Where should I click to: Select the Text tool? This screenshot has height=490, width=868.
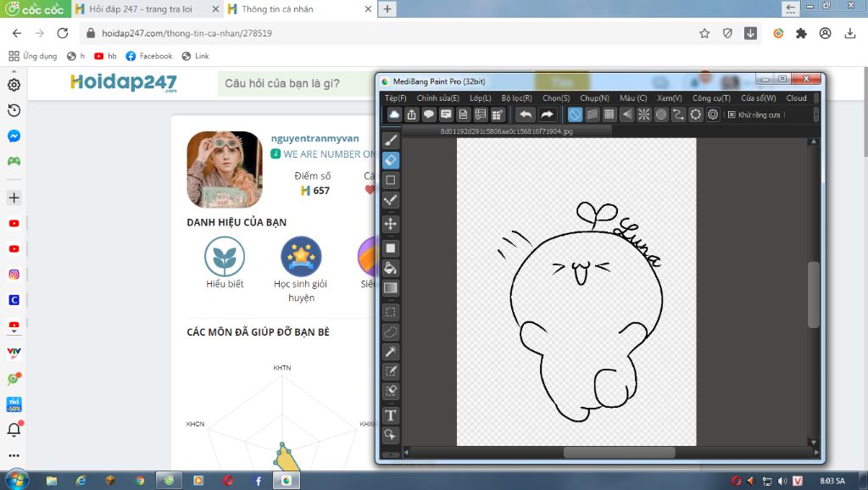click(391, 415)
